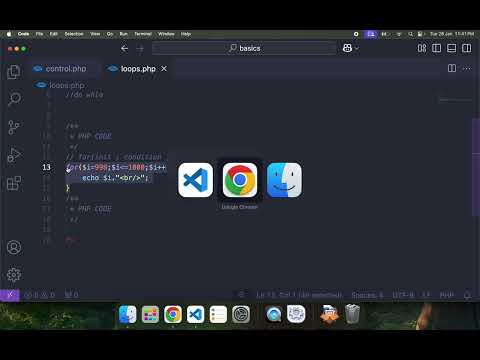Open Finder from the Dock
Viewport: 480px width, 360px height.
[128, 314]
